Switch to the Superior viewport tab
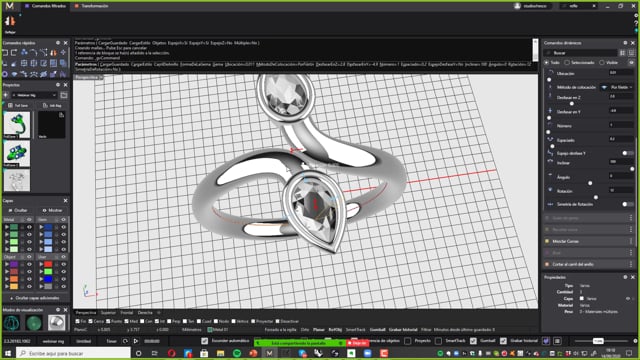Viewport: 640px width, 360px height. point(108,313)
